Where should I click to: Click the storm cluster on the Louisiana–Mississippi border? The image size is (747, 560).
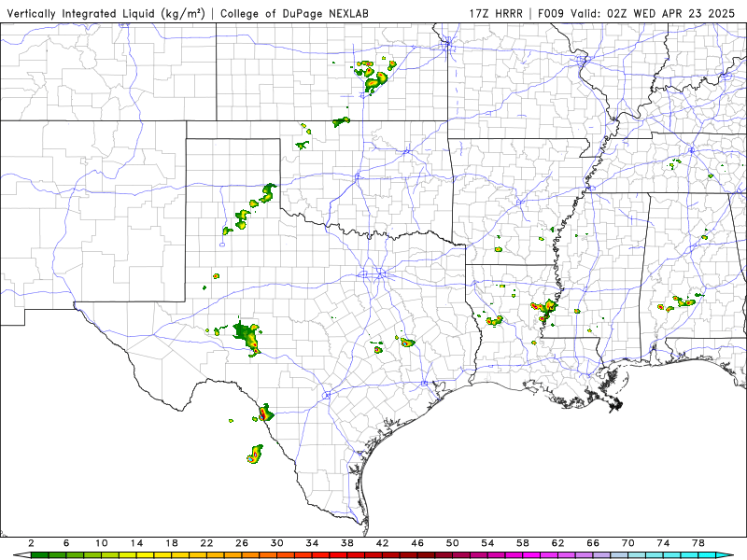(545, 310)
